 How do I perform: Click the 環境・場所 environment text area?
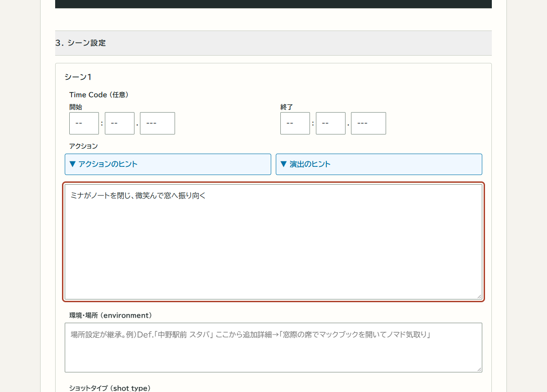click(x=273, y=347)
